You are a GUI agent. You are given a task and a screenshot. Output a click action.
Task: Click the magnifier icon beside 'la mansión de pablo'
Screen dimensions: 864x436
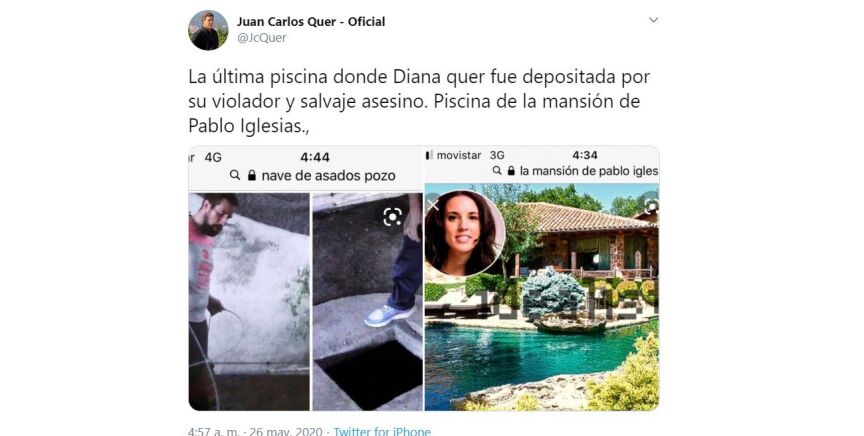pyautogui.click(x=497, y=171)
